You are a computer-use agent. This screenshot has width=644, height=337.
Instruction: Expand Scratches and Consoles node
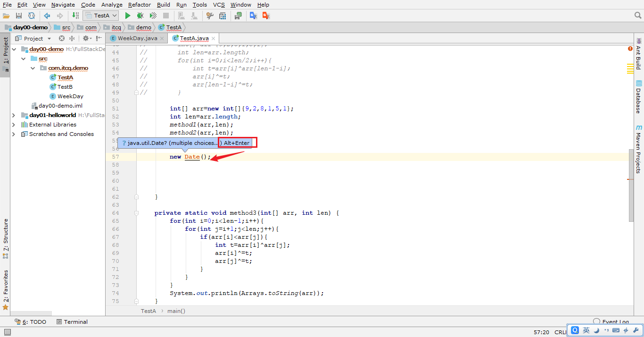click(x=14, y=134)
